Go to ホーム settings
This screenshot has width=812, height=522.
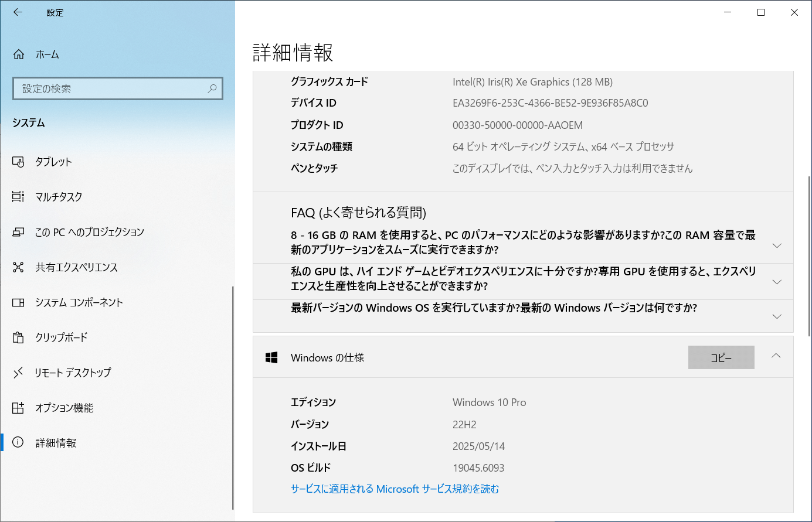click(116, 54)
